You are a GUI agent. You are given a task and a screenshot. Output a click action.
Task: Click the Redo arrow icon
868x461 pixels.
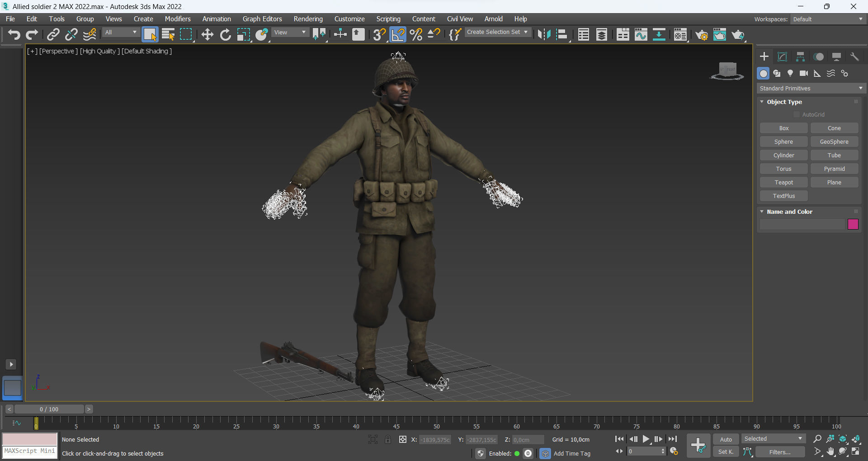(x=32, y=35)
